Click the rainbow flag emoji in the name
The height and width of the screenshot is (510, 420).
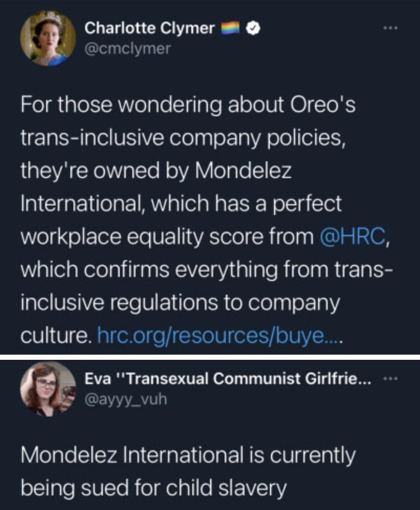(x=231, y=29)
